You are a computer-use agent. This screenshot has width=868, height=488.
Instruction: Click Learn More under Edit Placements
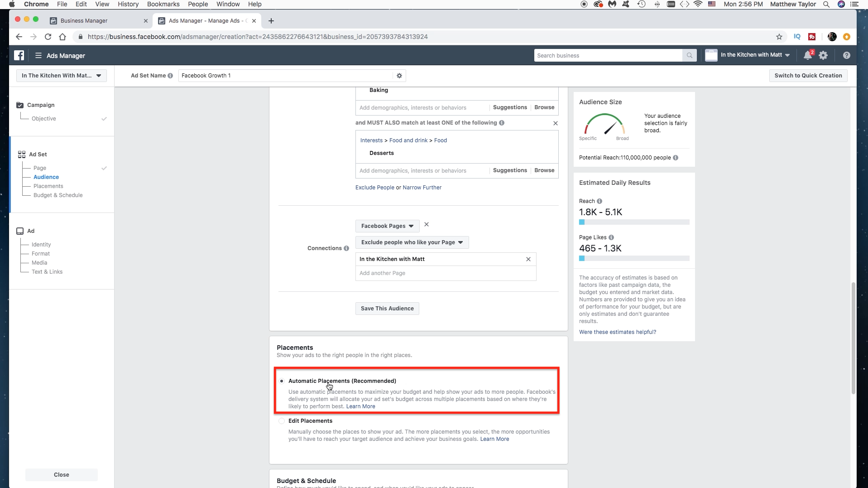point(494,439)
